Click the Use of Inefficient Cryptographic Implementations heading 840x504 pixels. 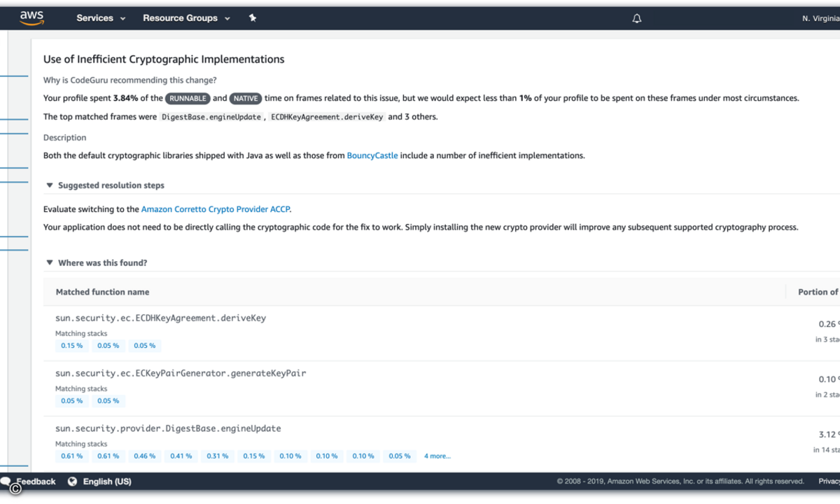(x=164, y=59)
